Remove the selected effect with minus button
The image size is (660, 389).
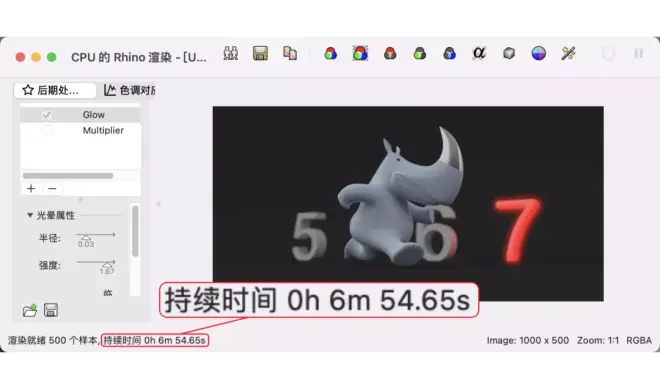(x=52, y=189)
